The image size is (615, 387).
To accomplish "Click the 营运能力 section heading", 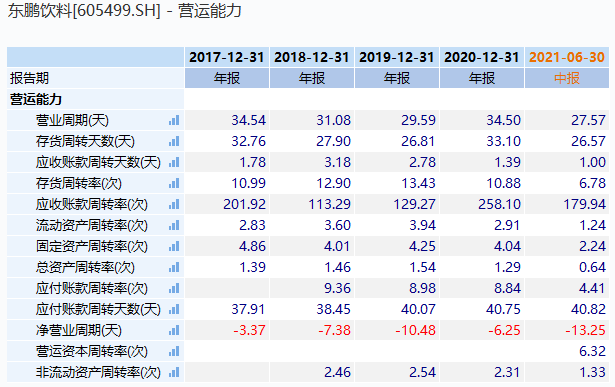I will point(36,99).
